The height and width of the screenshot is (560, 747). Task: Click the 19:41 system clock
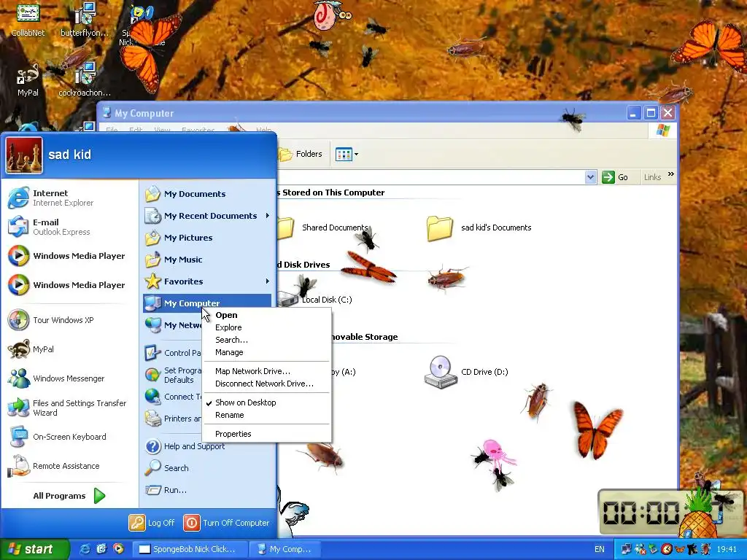click(727, 549)
